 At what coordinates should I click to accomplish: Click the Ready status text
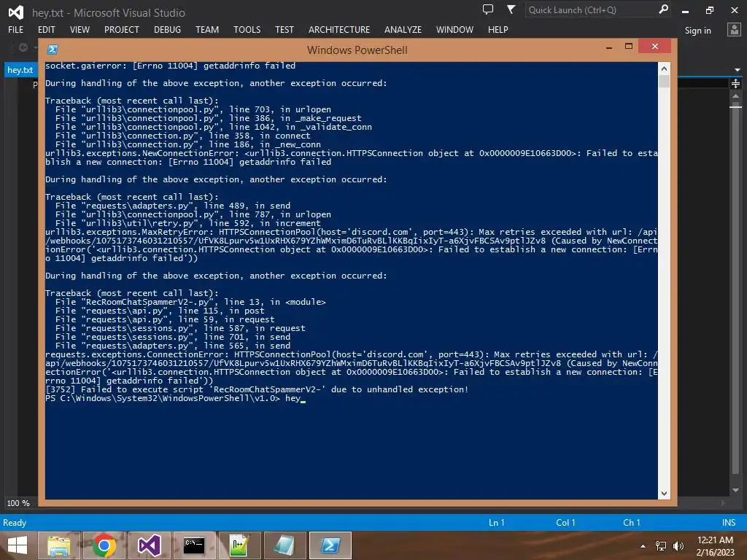point(15,522)
